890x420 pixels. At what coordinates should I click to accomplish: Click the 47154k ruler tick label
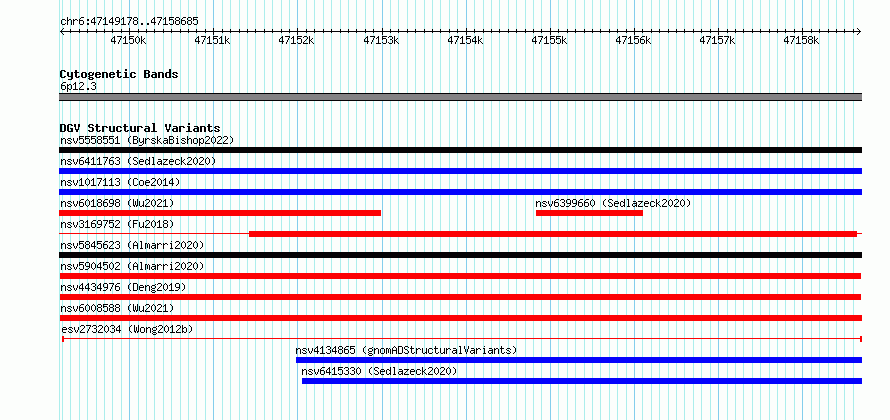point(465,40)
